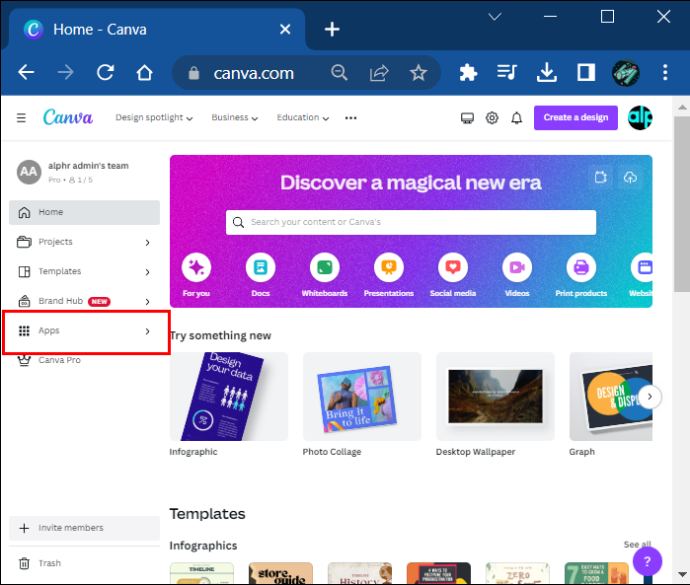Image resolution: width=690 pixels, height=585 pixels.
Task: Open the Apps sidebar item
Action: point(84,331)
